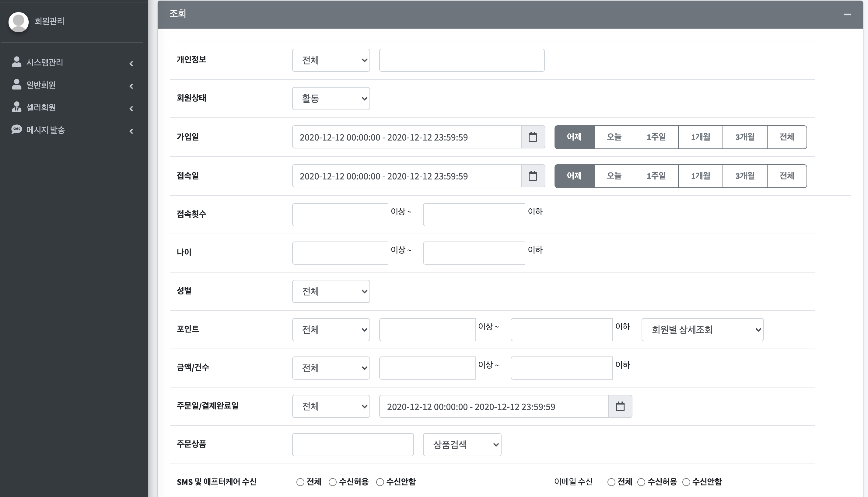Select 전체 for 접속일 range
Screen dimensions: 868x497
pos(787,176)
